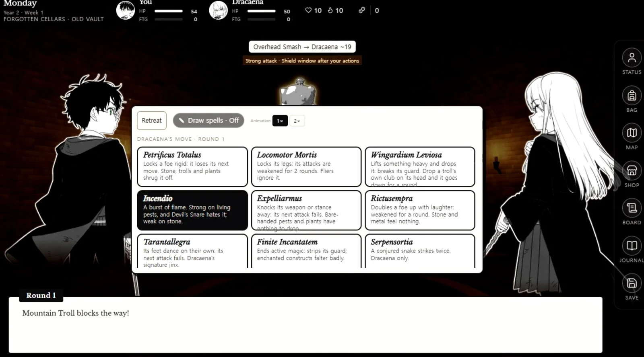Select the Finite Incantatem spell card
The width and height of the screenshot is (644, 357).
tap(306, 251)
